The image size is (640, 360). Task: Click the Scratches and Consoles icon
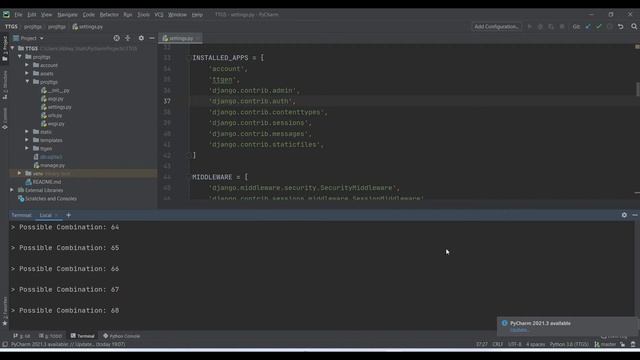coord(21,199)
